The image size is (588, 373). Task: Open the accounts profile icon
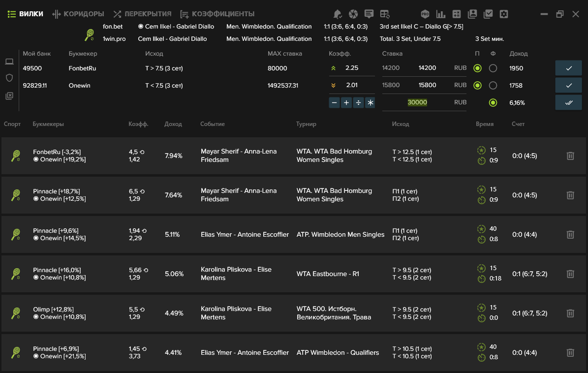pyautogui.click(x=472, y=14)
